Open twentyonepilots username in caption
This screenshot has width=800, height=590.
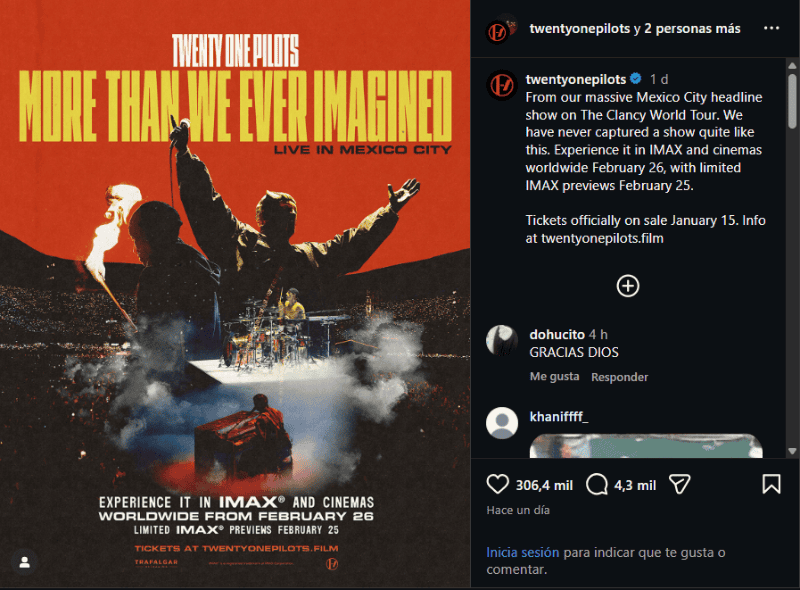576,79
